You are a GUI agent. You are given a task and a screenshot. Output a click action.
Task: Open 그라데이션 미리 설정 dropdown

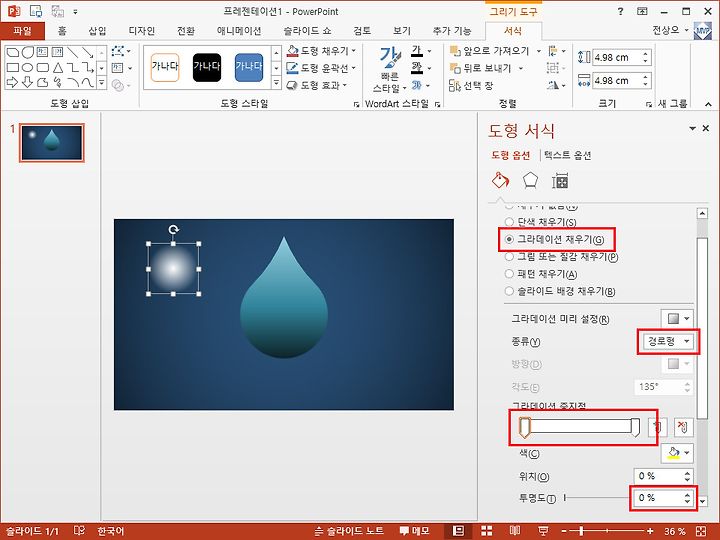(677, 318)
